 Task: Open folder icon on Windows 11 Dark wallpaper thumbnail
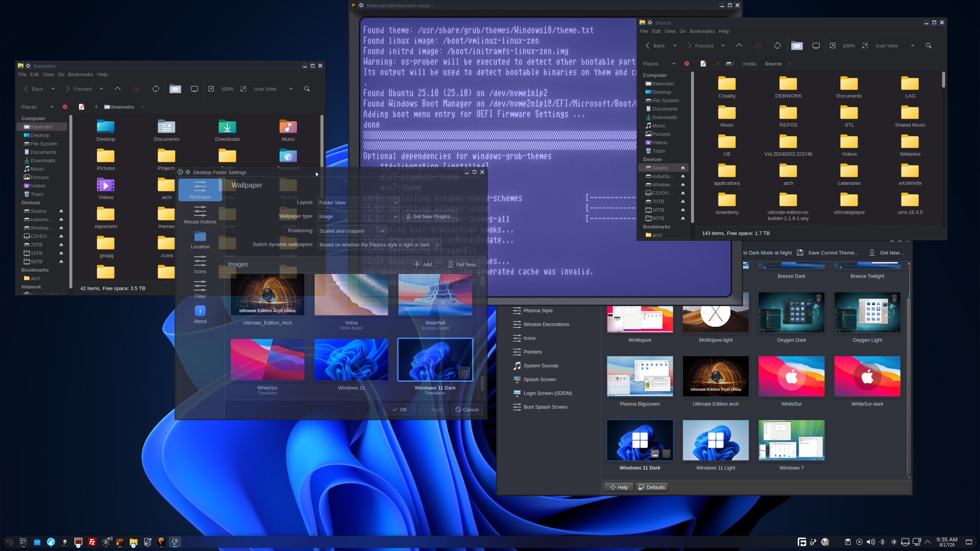coord(464,373)
